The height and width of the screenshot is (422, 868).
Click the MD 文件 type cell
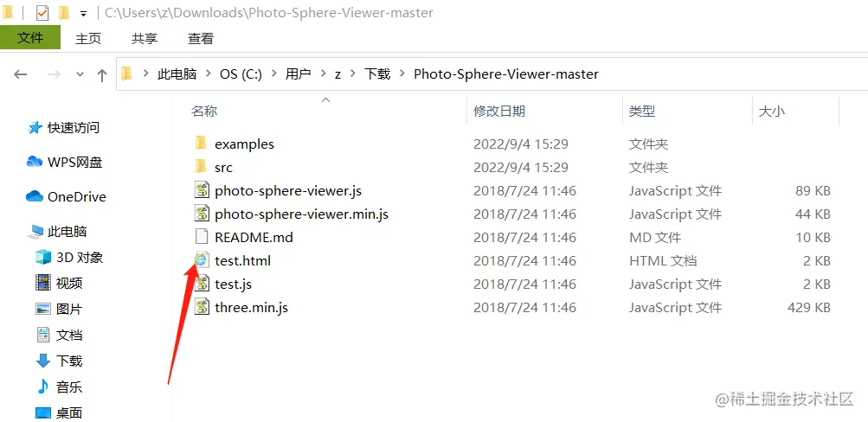[x=655, y=237]
